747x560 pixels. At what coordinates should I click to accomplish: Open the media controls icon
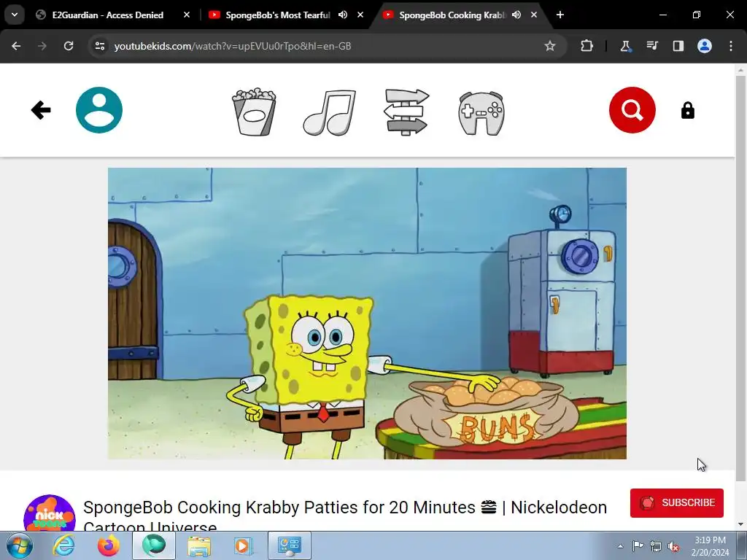[651, 46]
